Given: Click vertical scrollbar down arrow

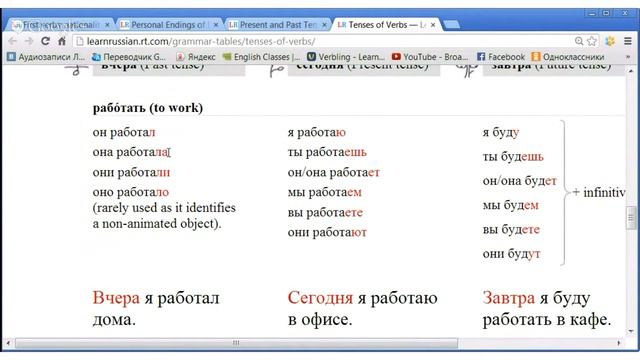Looking at the screenshot, I should (x=631, y=332).
